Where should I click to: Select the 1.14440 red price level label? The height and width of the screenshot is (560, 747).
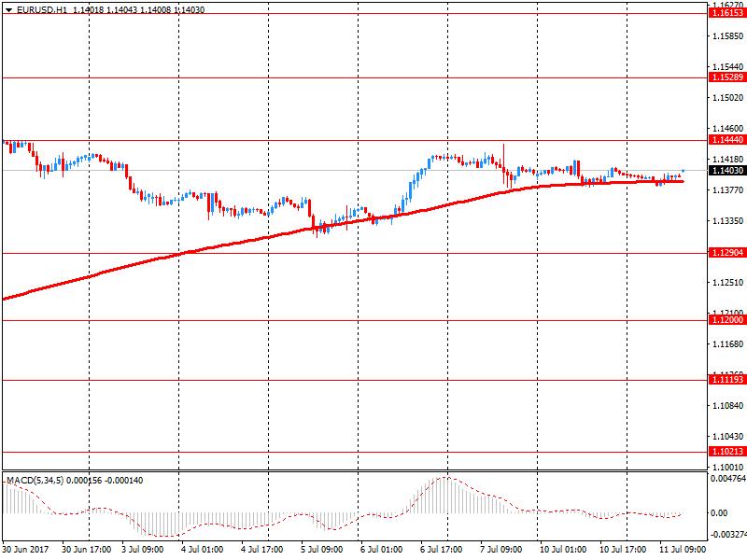(x=727, y=140)
